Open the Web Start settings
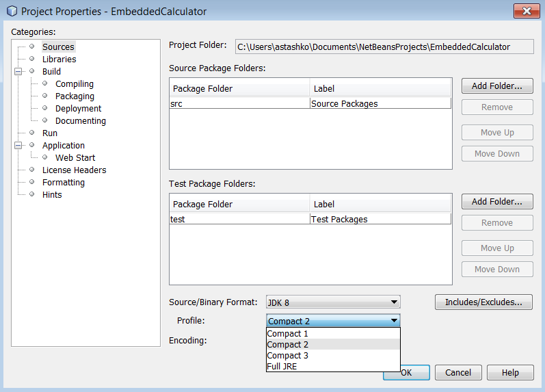The height and width of the screenshot is (392, 545). (75, 158)
